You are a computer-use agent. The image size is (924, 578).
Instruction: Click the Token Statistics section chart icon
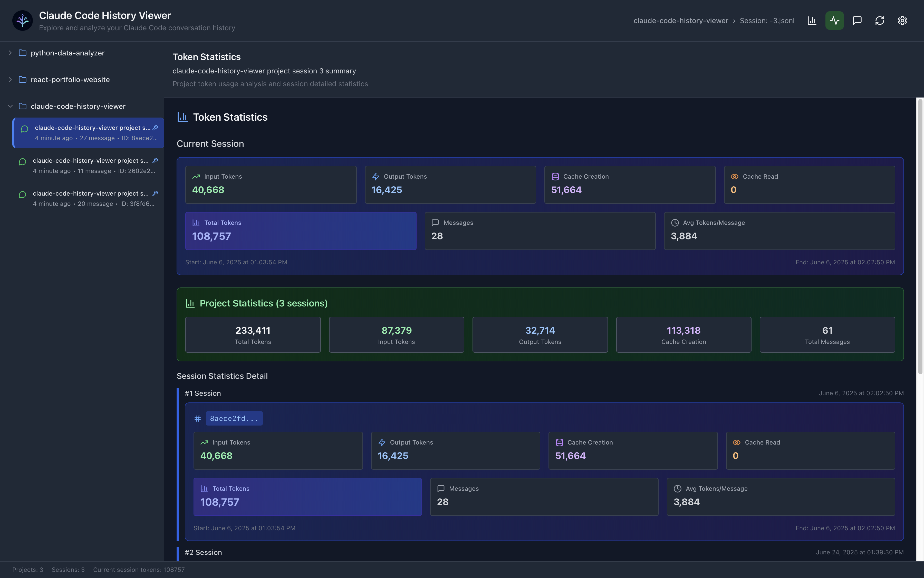(182, 117)
